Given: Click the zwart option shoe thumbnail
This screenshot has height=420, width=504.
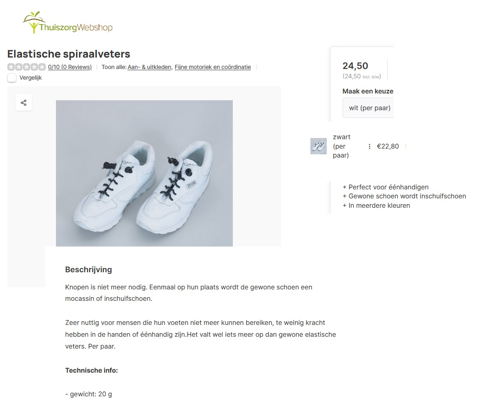Looking at the screenshot, I should pyautogui.click(x=319, y=146).
